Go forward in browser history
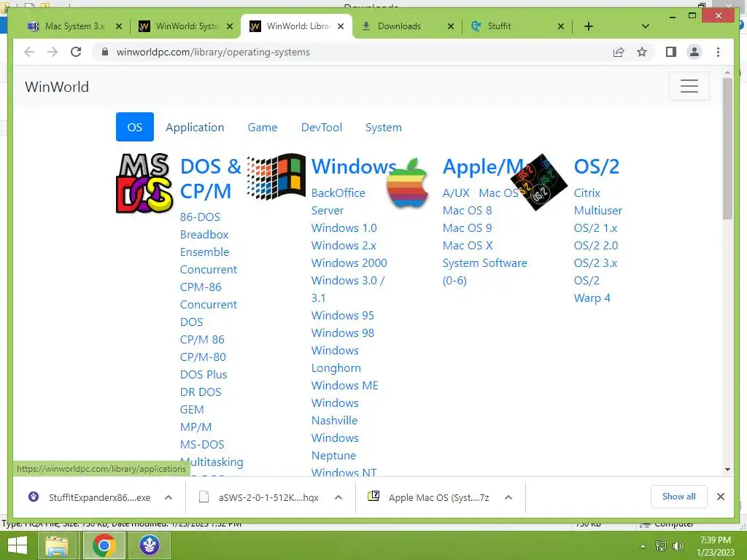747x560 pixels. pyautogui.click(x=53, y=52)
